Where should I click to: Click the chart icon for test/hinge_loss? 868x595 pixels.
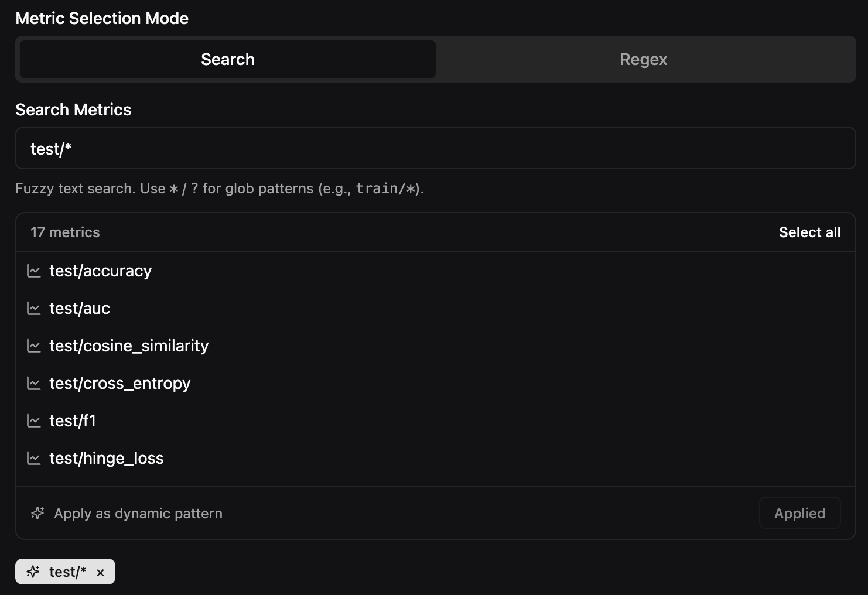pos(34,458)
